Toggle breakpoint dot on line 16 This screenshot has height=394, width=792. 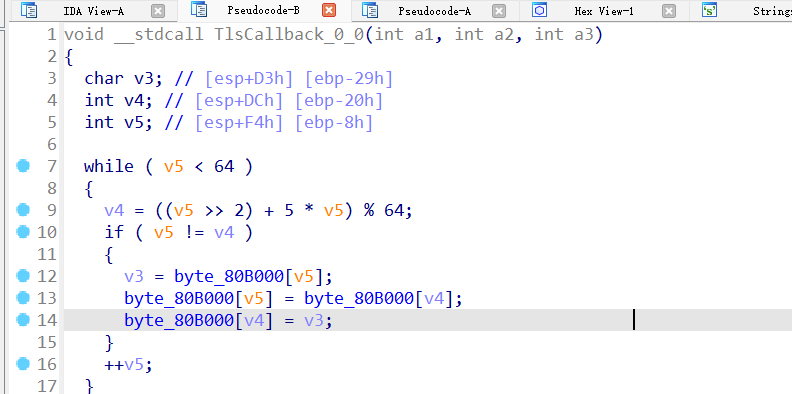(23, 364)
